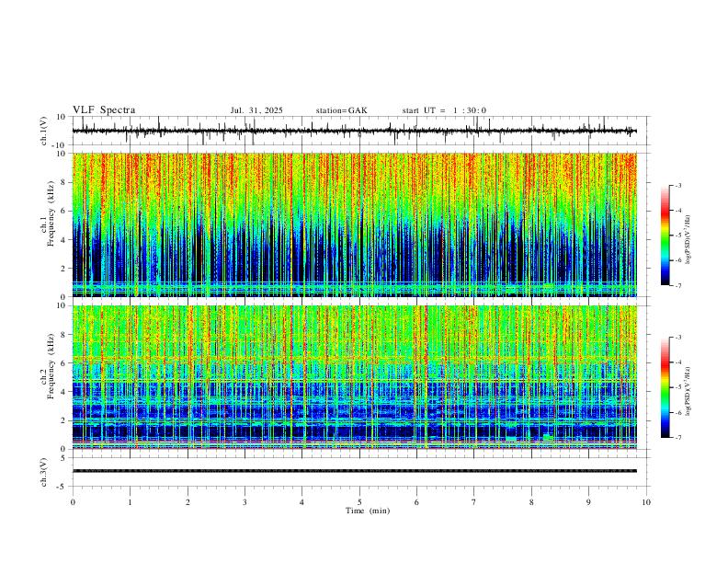Click time axis tick label "4"
The image size is (728, 563).
coord(302,502)
